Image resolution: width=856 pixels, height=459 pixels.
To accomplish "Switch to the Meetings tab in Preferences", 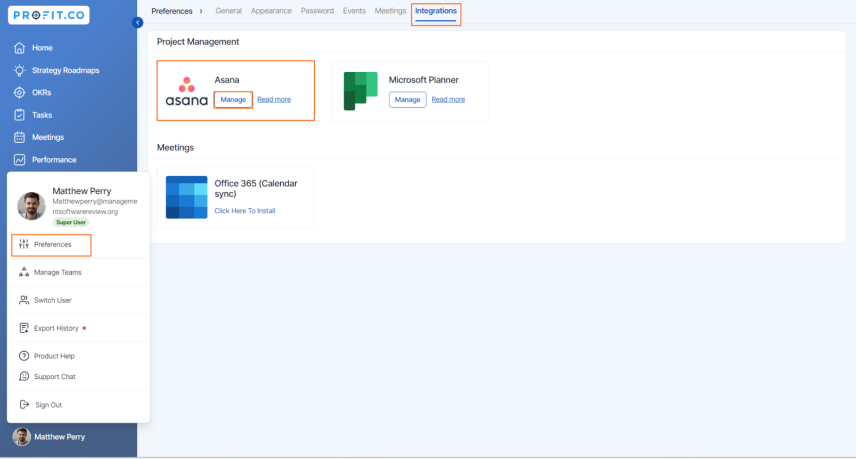I will coord(390,11).
